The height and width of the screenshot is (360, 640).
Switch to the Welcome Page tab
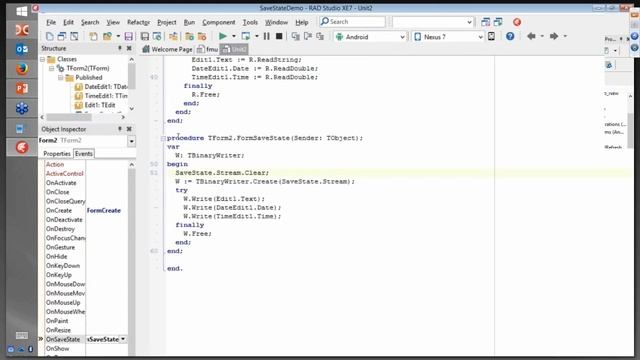click(x=167, y=49)
